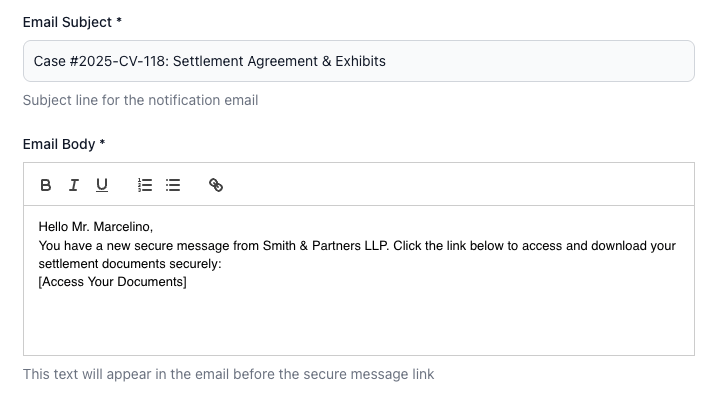Place cursor in "Hello Mr. Marcelino," line
720x403 pixels.
tap(96, 226)
